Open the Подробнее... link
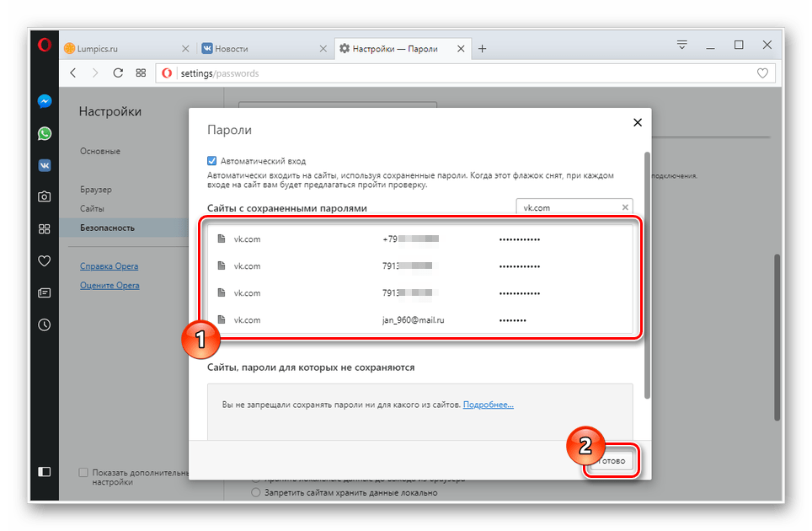Image resolution: width=812 pixels, height=531 pixels. coord(489,405)
